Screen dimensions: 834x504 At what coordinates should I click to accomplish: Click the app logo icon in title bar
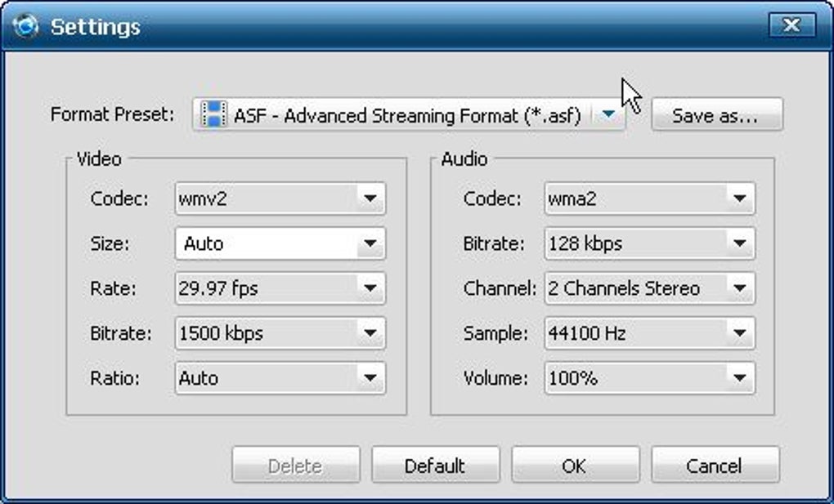pyautogui.click(x=26, y=26)
